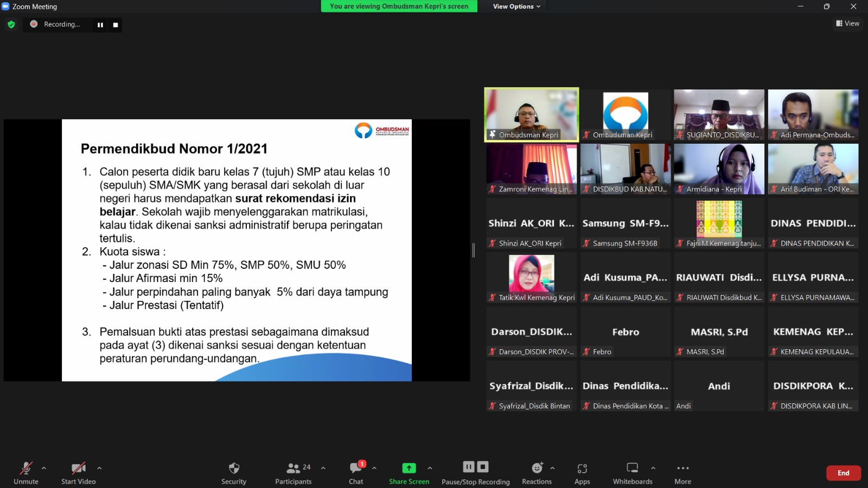The image size is (868, 488).
Task: Click the green Share Screen icon
Action: pyautogui.click(x=409, y=468)
